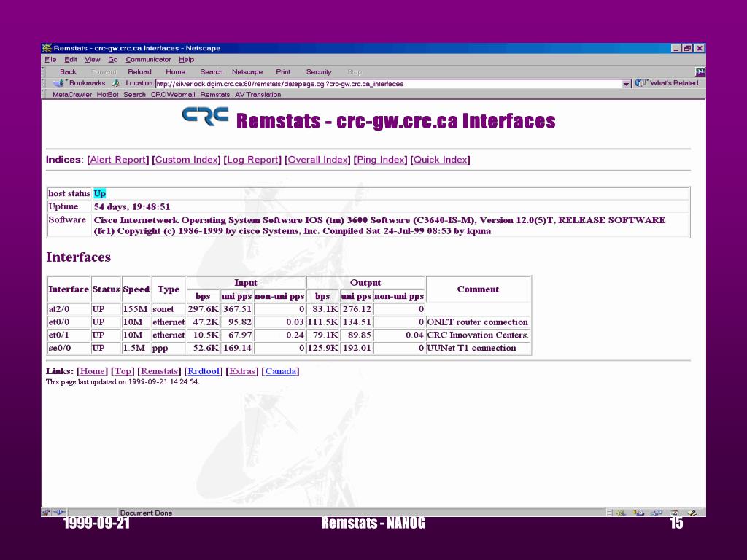Viewport: 747px width, 560px height.
Task: Follow the Quick Index link
Action: 440,160
